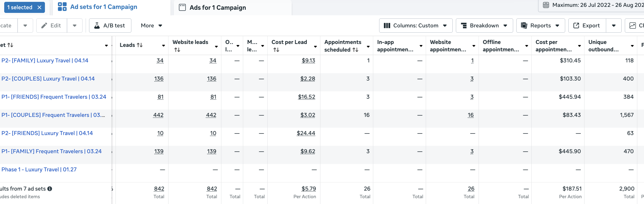644x204 pixels.
Task: Open the Edit options dropdown arrow
Action: click(75, 26)
